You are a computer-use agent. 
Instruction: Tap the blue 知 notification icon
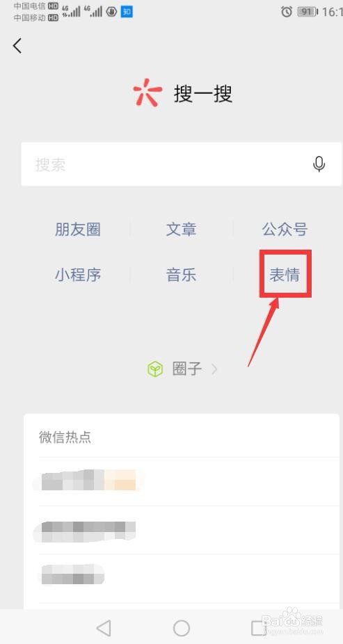tap(127, 12)
